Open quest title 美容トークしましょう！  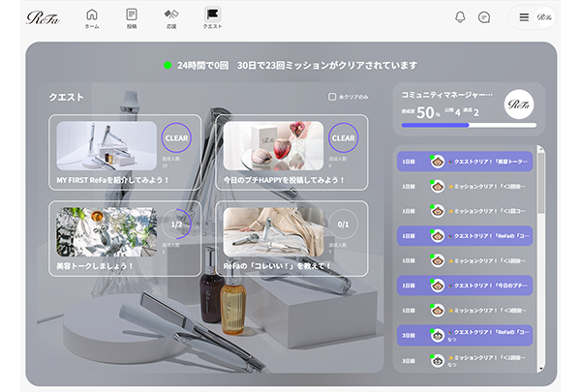pyautogui.click(x=94, y=266)
